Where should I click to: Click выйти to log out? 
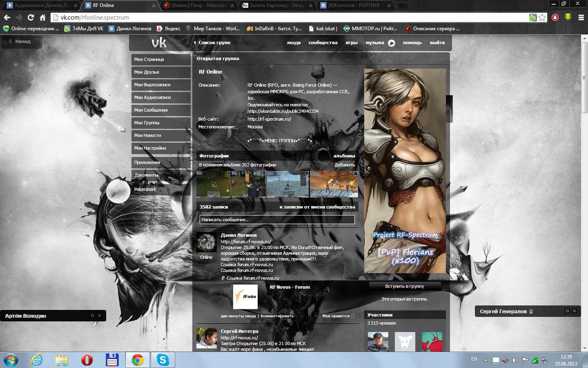click(x=437, y=43)
